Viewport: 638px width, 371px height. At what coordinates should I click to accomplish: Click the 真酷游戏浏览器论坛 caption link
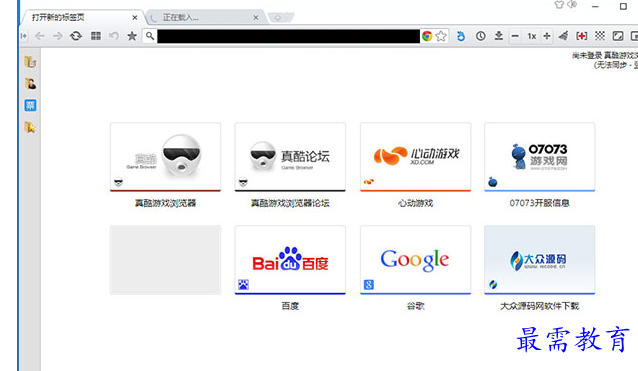(x=290, y=203)
